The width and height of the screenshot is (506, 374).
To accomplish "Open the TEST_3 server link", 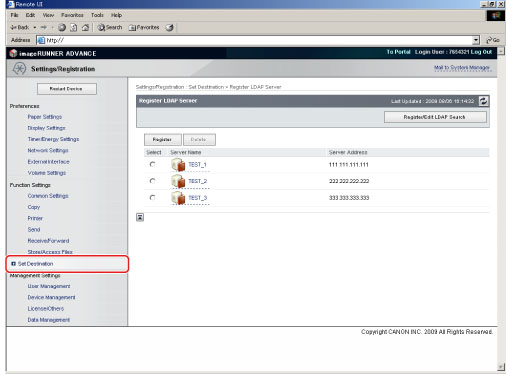I will pyautogui.click(x=198, y=198).
